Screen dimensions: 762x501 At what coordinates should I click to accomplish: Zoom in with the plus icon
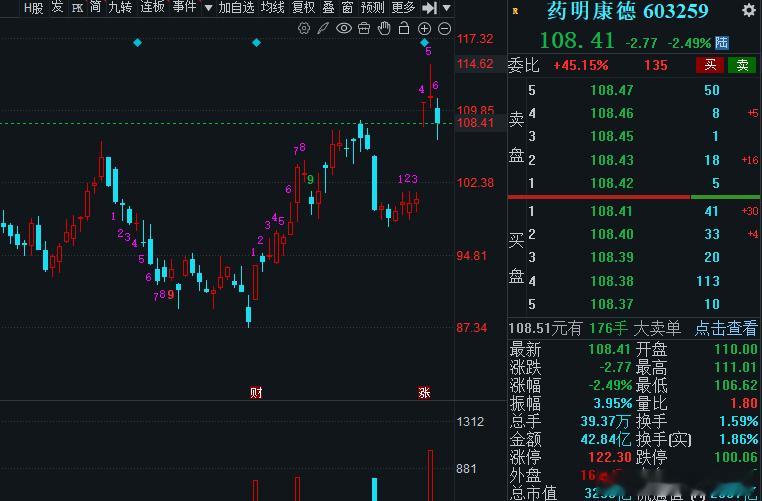[x=424, y=29]
